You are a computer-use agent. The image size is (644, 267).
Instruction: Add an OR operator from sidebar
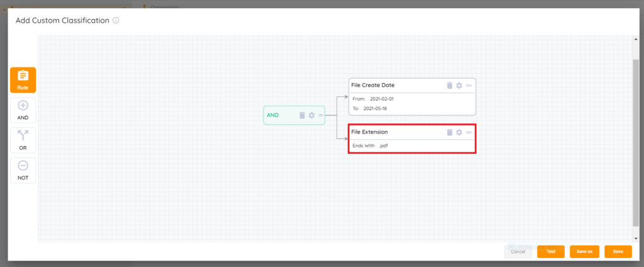[x=23, y=140]
